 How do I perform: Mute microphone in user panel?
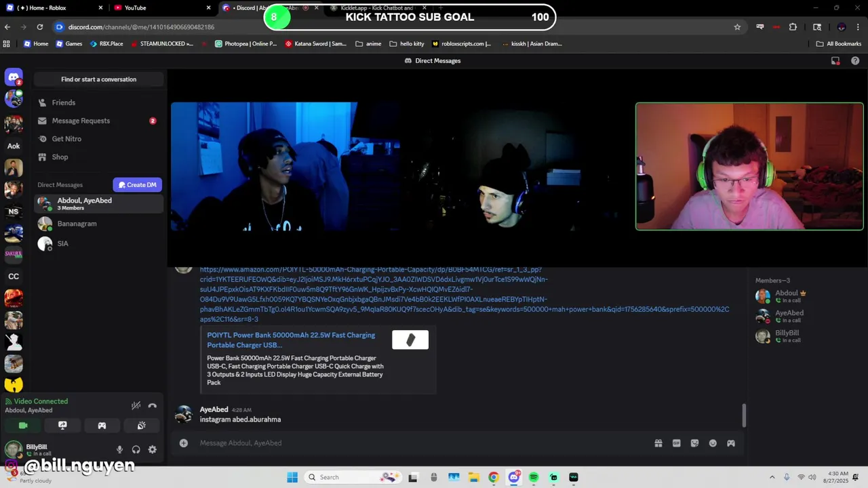pyautogui.click(x=119, y=449)
